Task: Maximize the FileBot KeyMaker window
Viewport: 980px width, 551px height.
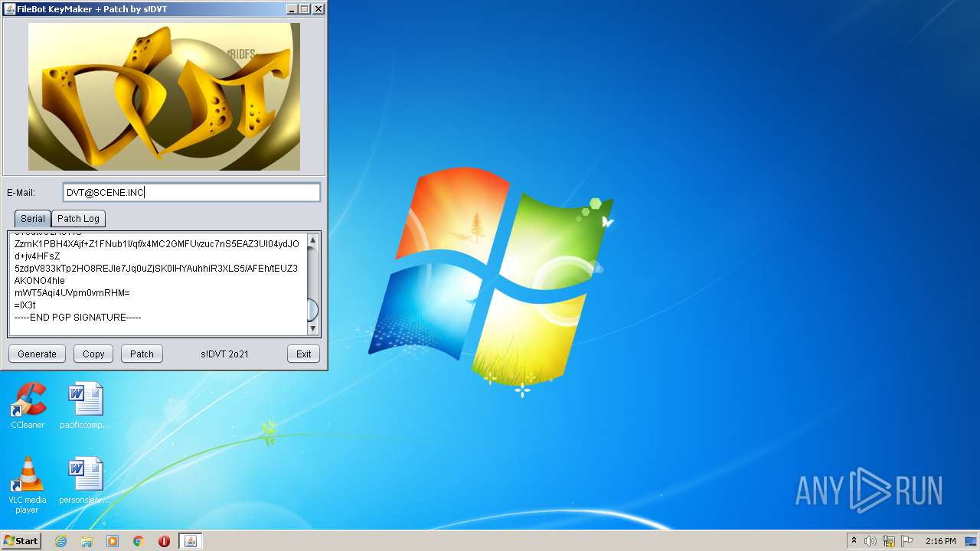Action: coord(305,9)
